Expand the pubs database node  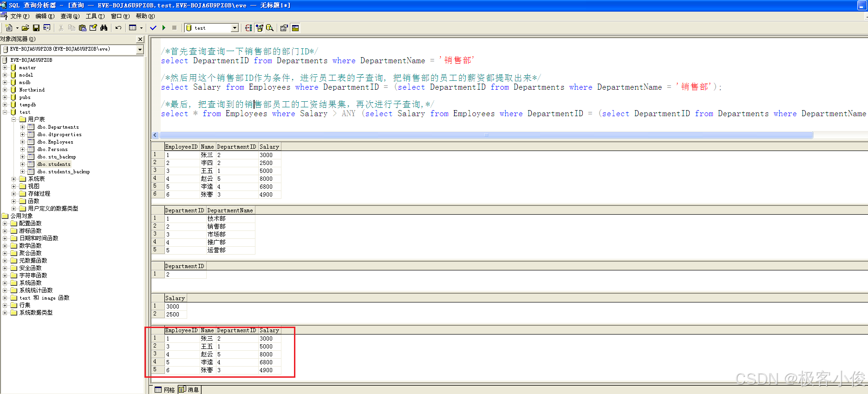click(5, 97)
